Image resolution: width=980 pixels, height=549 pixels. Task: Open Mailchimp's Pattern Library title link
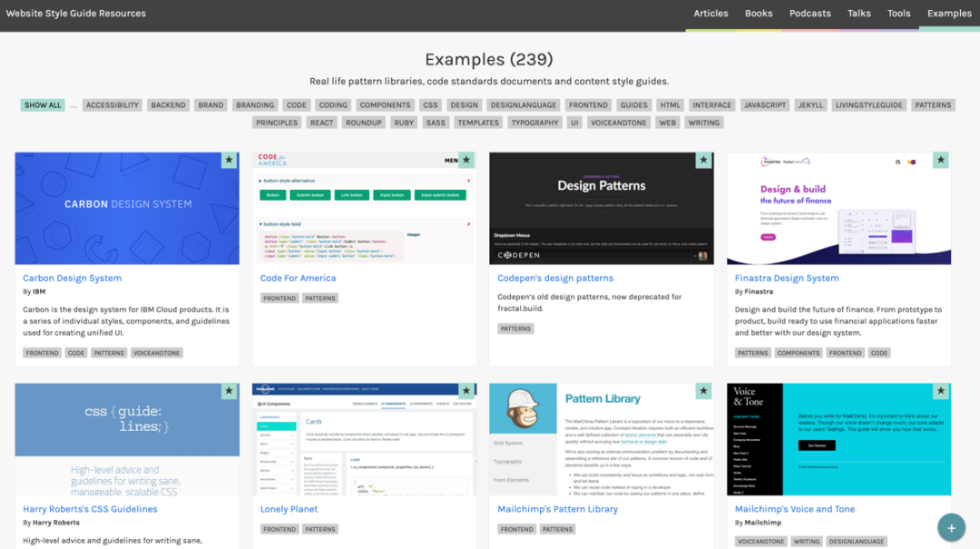tap(557, 509)
